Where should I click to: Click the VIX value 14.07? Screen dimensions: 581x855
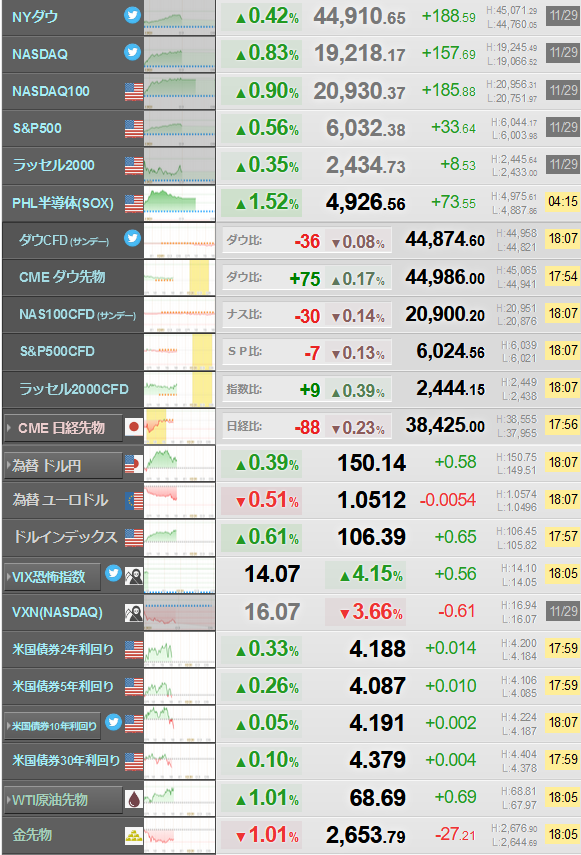point(272,574)
